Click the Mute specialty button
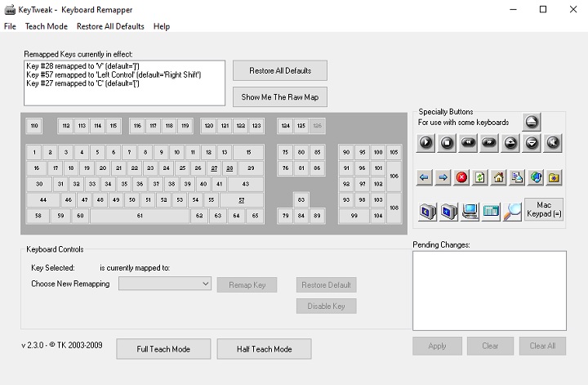This screenshot has height=385, width=588. [x=553, y=143]
